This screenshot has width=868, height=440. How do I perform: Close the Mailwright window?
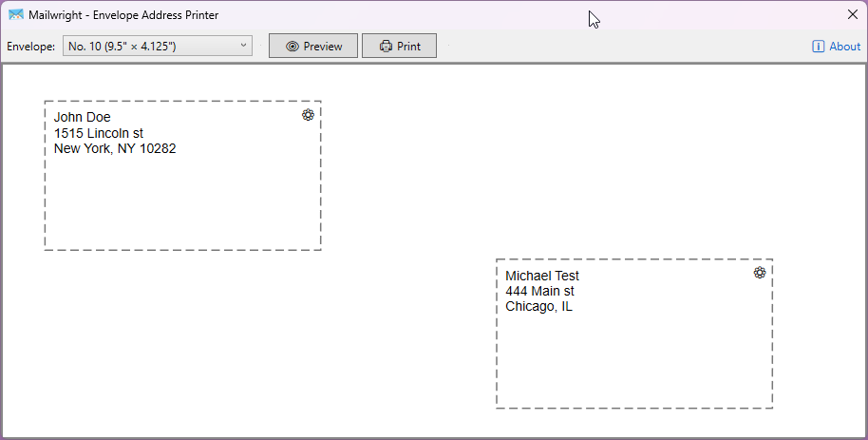click(853, 15)
